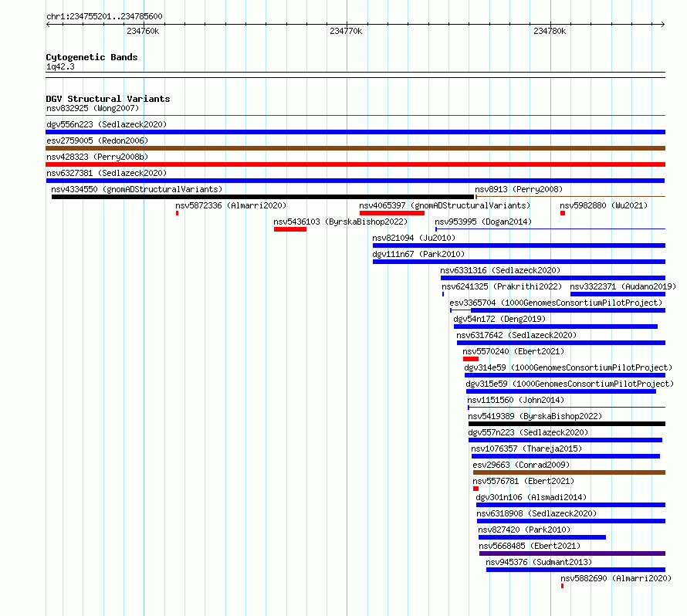Image resolution: width=687 pixels, height=616 pixels.
Task: Select nsv3322371 (Audano2019) label
Action: (x=623, y=286)
